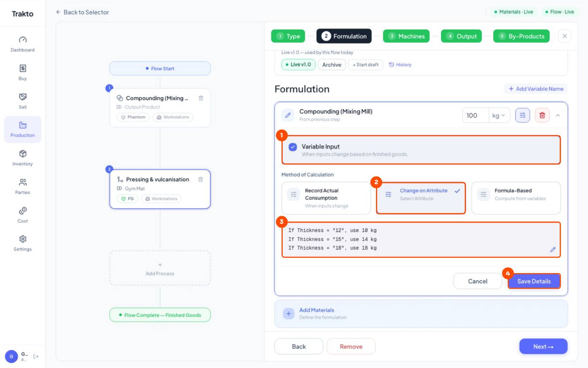Click the quantity field showing 100

click(x=475, y=116)
